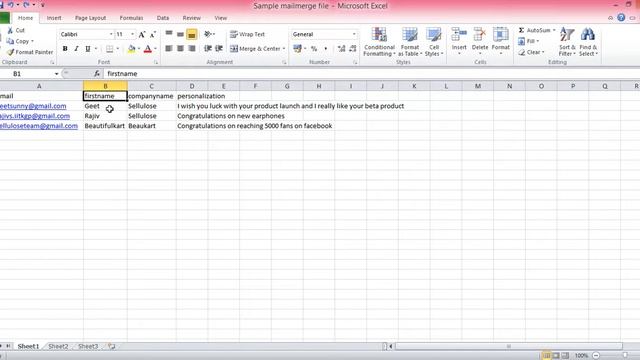Click the Fill Color bucket icon
The image size is (640, 360).
pos(131,49)
